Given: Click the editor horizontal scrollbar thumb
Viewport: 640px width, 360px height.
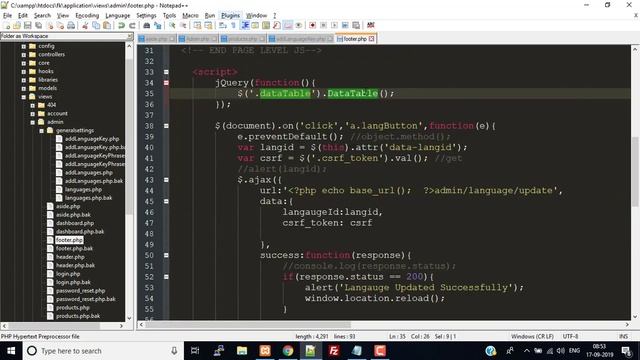Looking at the screenshot, I should pyautogui.click(x=248, y=325).
